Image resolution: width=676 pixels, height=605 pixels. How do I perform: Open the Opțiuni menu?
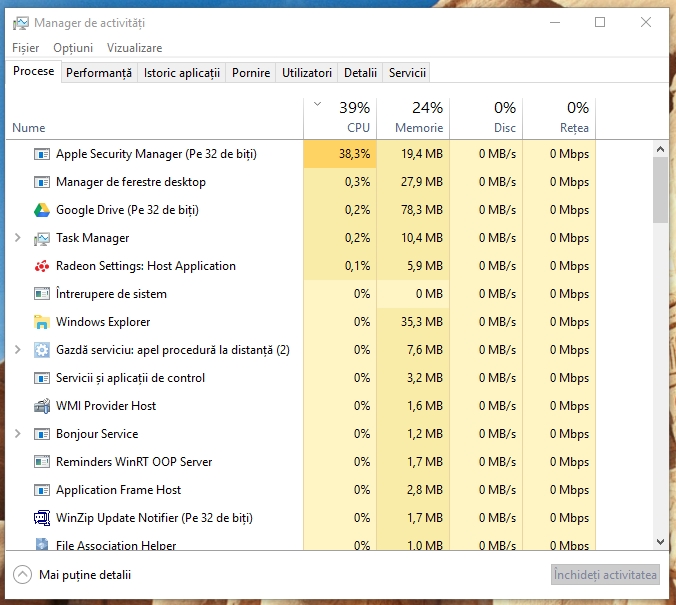(x=73, y=48)
